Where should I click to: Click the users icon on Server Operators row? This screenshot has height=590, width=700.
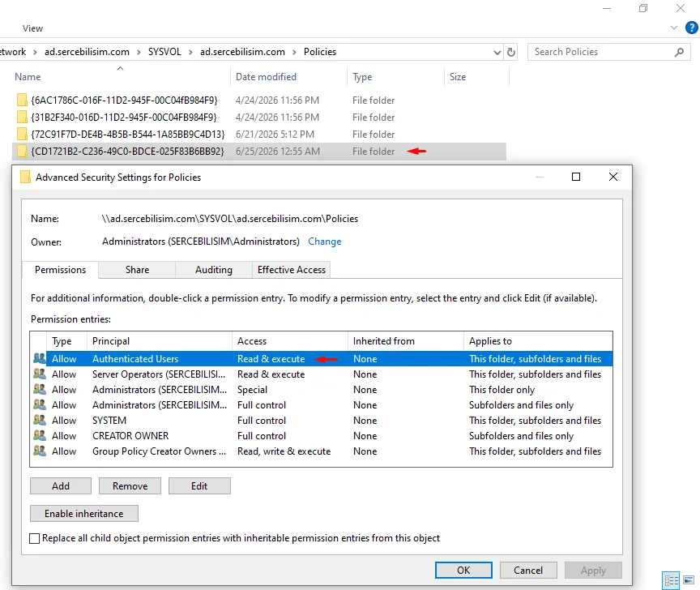tap(40, 374)
